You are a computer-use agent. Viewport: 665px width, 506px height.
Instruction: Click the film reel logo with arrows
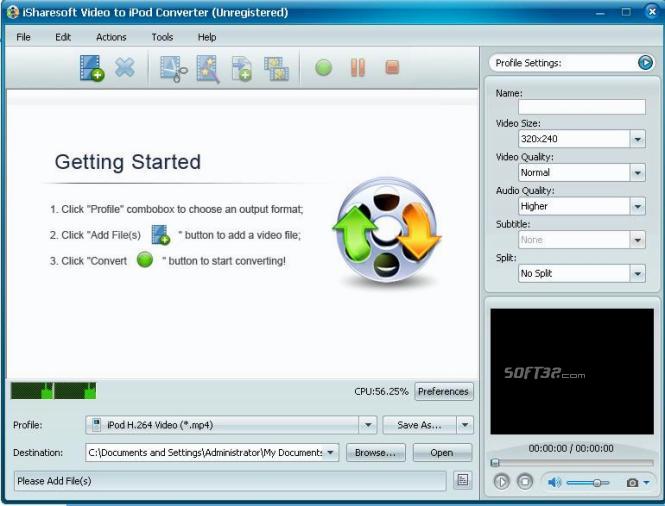pyautogui.click(x=387, y=231)
